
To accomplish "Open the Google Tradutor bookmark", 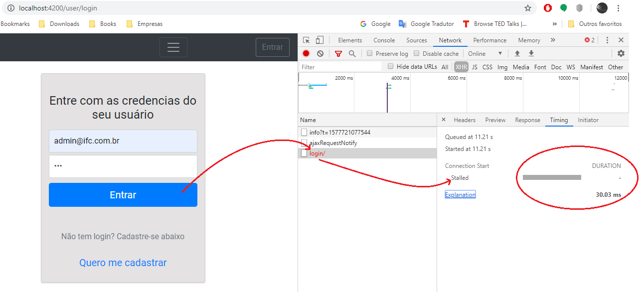I will coord(426,23).
